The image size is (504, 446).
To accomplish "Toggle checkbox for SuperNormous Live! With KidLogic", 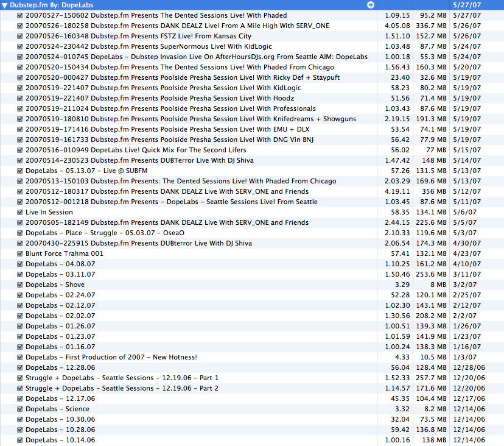I will pos(19,46).
